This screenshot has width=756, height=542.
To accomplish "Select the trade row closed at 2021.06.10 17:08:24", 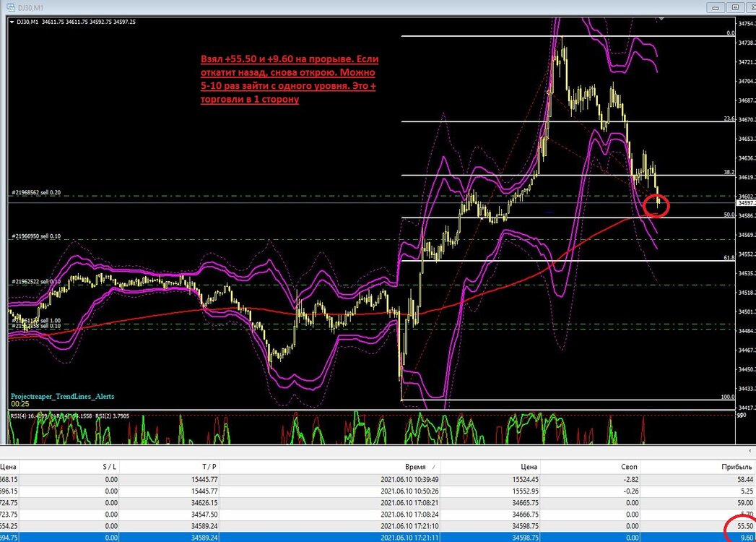I will coord(378,515).
